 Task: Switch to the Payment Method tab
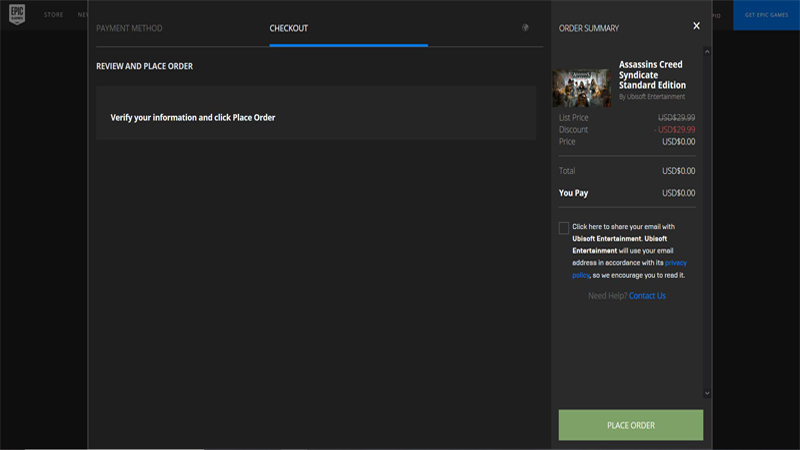[x=129, y=28]
